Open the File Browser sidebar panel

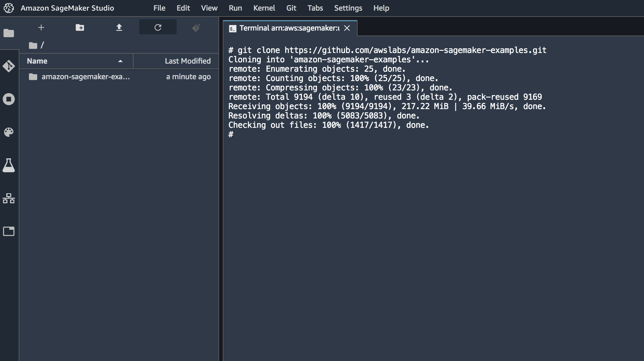tap(9, 33)
